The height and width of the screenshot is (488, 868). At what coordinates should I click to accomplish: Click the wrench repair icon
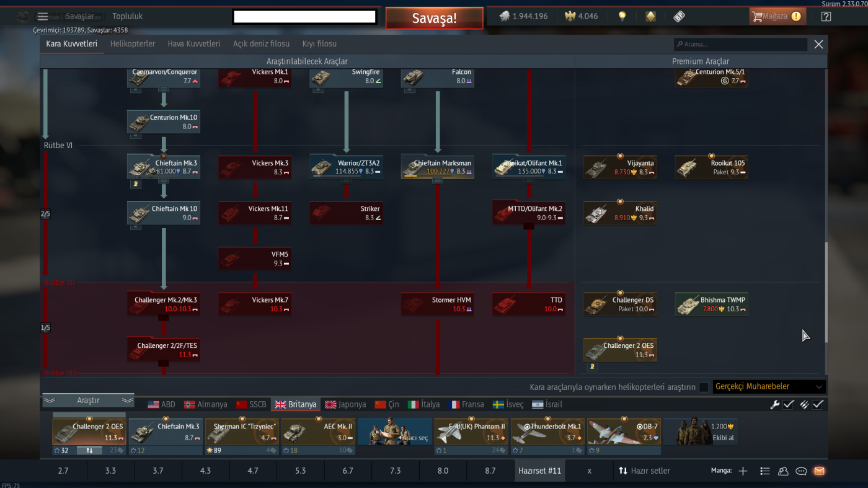tap(774, 404)
